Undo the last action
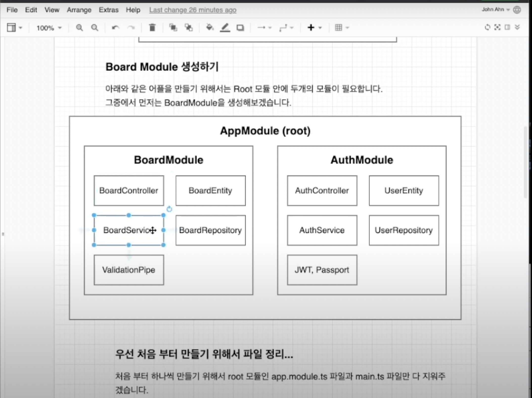This screenshot has height=398, width=532. (x=115, y=28)
